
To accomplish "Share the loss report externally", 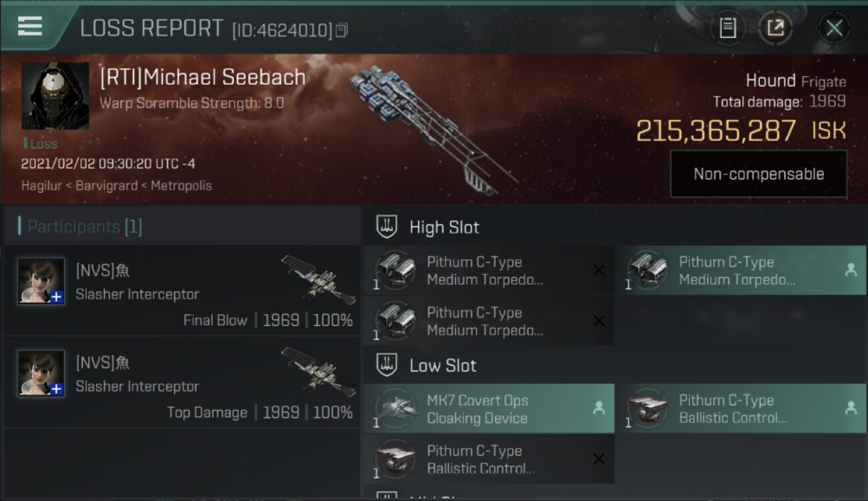I will [x=775, y=27].
